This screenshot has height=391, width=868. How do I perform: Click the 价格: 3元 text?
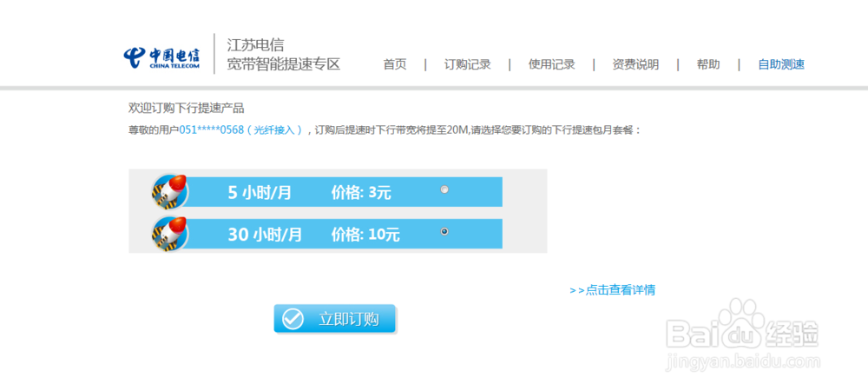pyautogui.click(x=361, y=193)
